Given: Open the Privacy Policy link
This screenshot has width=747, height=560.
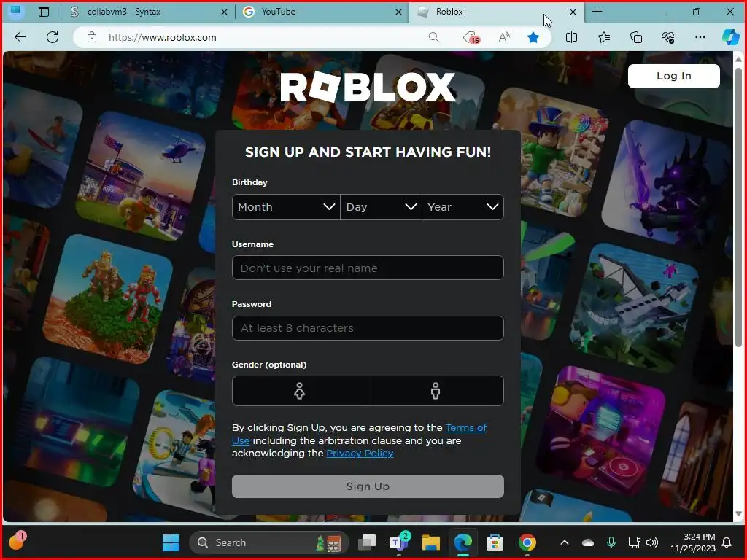Looking at the screenshot, I should coord(360,454).
